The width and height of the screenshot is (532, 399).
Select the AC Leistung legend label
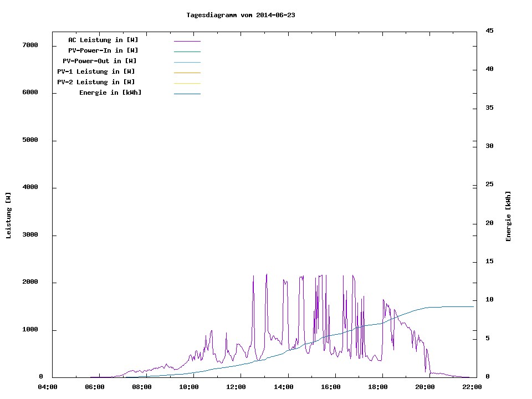(x=103, y=40)
